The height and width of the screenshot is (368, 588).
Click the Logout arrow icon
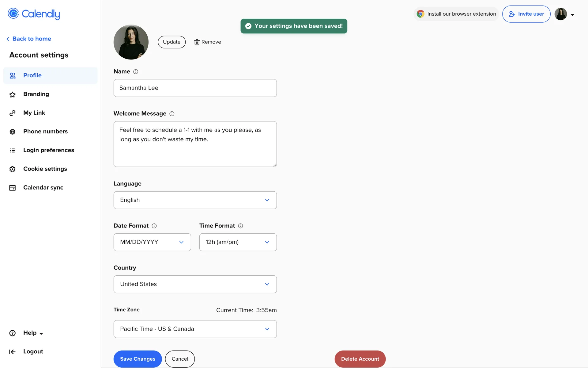click(x=12, y=352)
